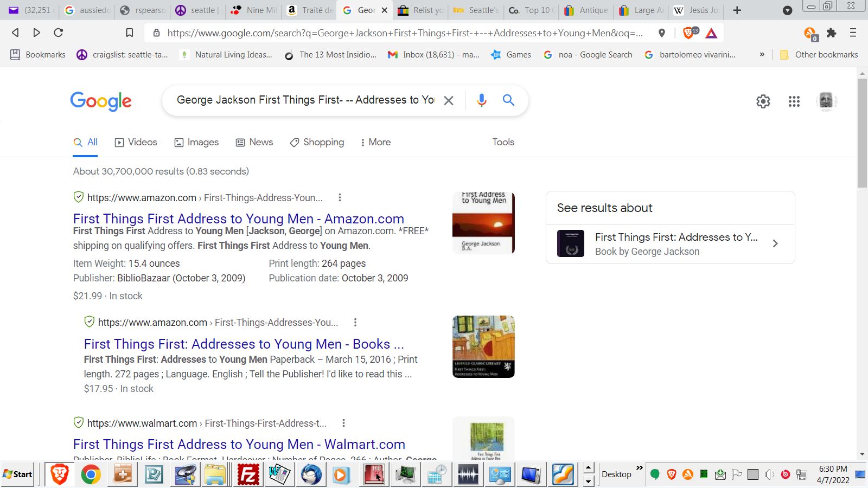
Task: Select the News search tab
Action: (254, 142)
